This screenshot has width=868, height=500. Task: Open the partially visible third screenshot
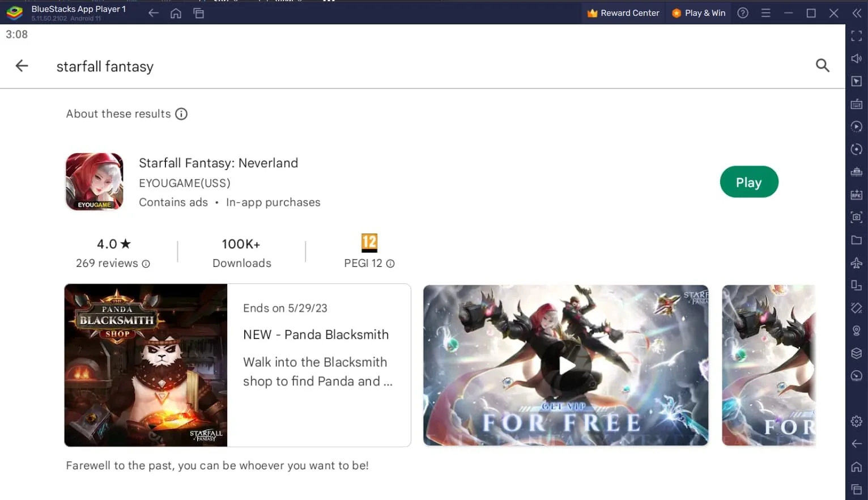[769, 365]
